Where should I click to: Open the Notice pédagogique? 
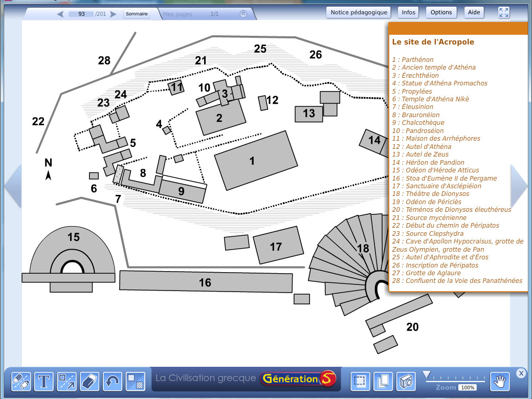click(x=359, y=12)
